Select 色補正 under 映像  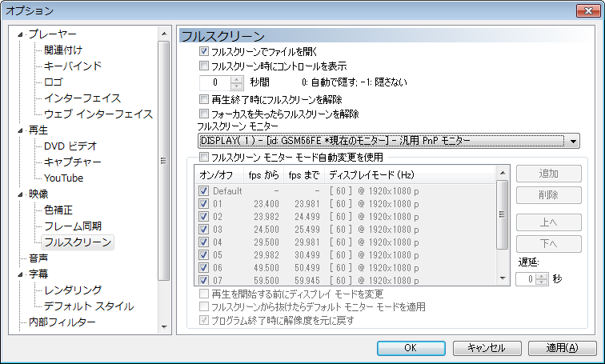[x=58, y=210]
